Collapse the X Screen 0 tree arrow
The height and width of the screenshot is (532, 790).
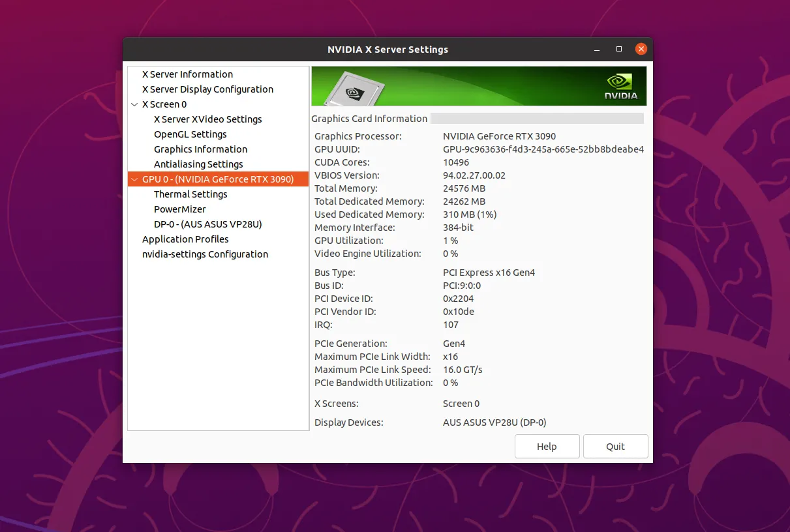coord(135,104)
